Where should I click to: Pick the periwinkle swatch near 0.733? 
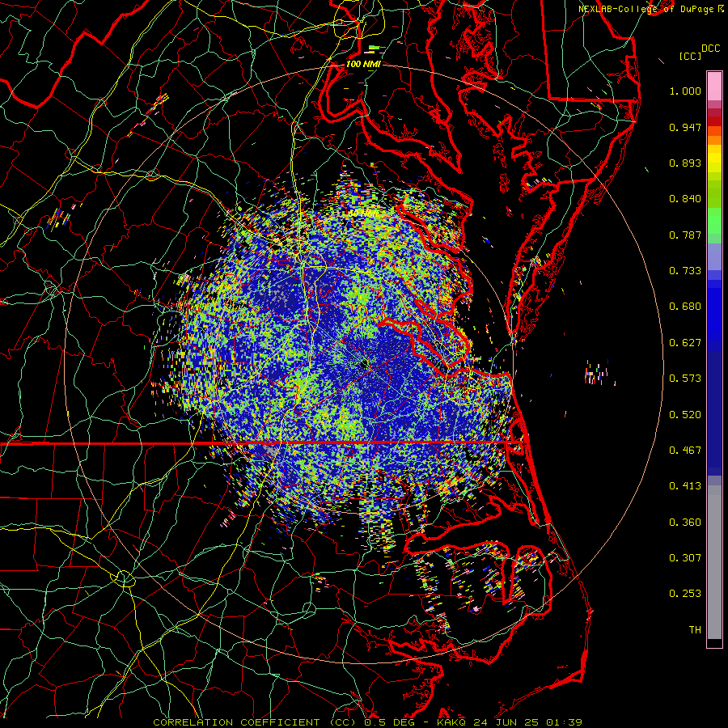pos(714,256)
